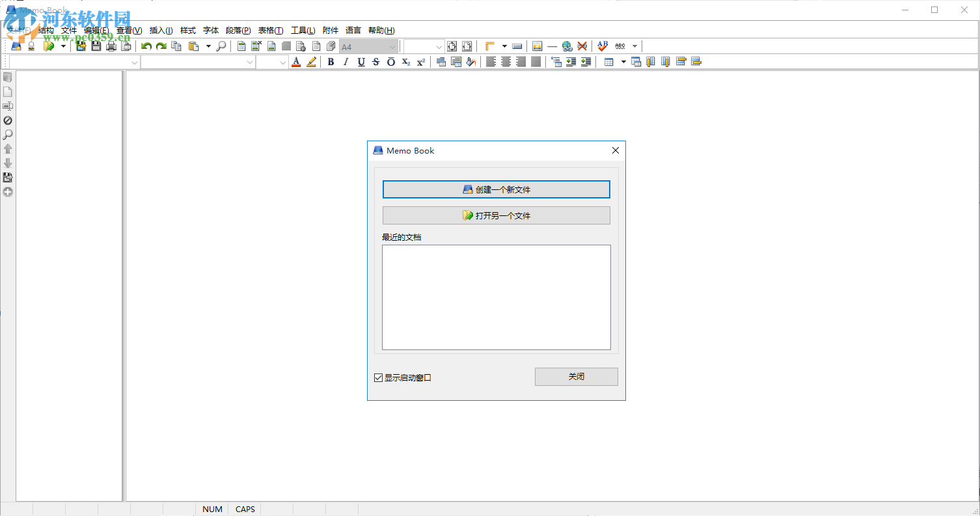Click the text highlight color icon
Image resolution: width=980 pixels, height=516 pixels.
[x=312, y=62]
